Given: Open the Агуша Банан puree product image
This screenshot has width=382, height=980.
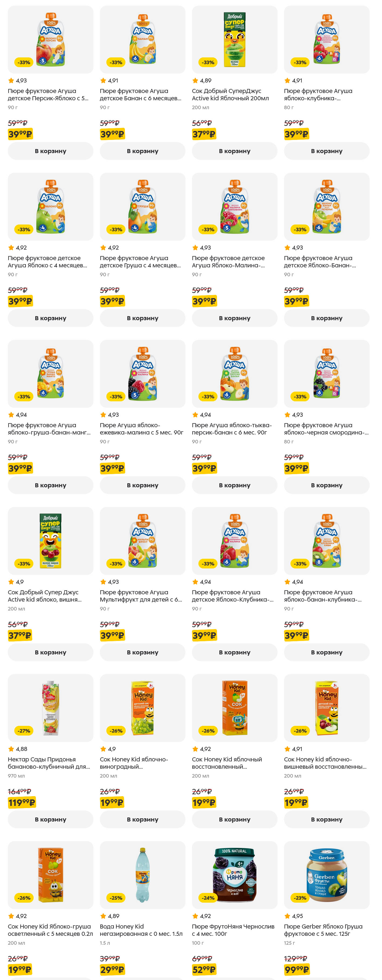Looking at the screenshot, I should 142,40.
